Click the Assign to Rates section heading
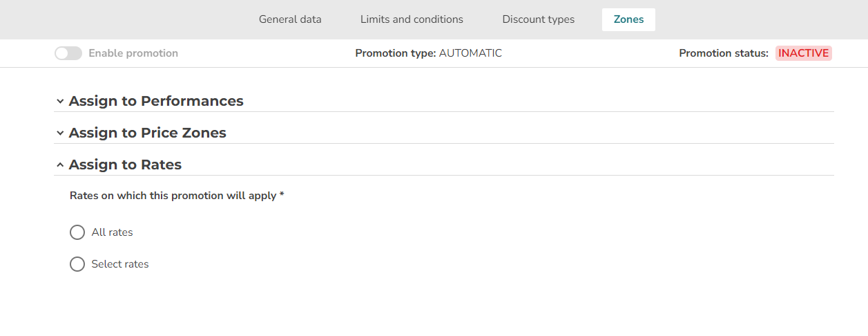868x336 pixels. (125, 165)
